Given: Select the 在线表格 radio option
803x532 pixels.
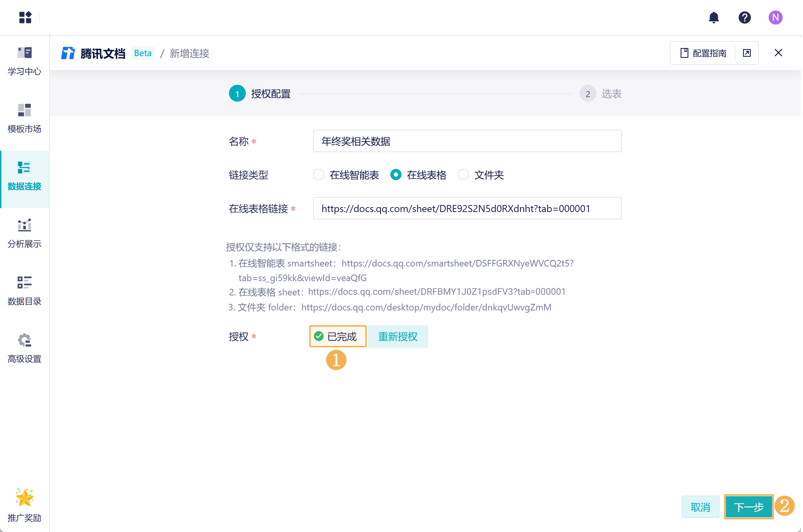Looking at the screenshot, I should pos(396,175).
